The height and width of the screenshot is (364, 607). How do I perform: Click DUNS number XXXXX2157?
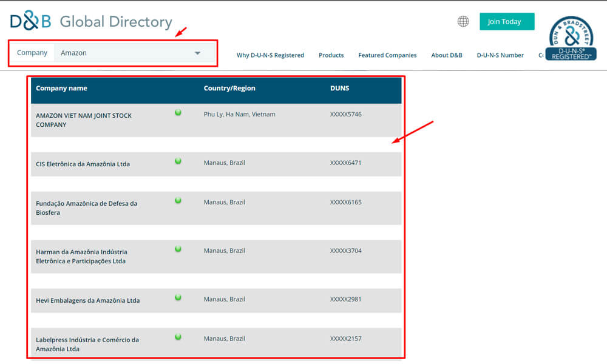(346, 339)
